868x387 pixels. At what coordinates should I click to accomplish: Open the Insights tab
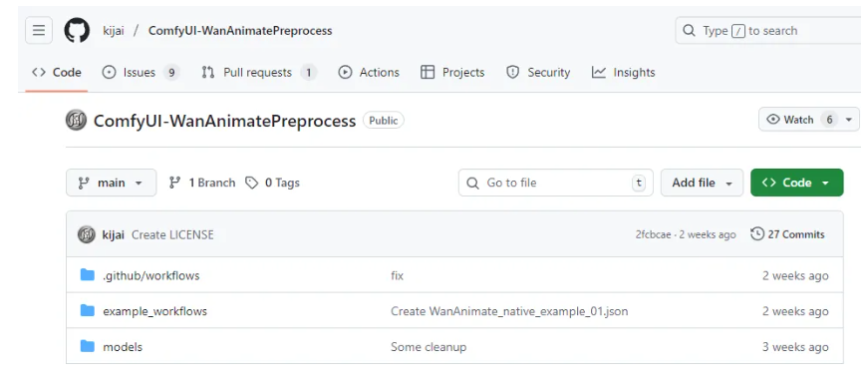(x=623, y=73)
